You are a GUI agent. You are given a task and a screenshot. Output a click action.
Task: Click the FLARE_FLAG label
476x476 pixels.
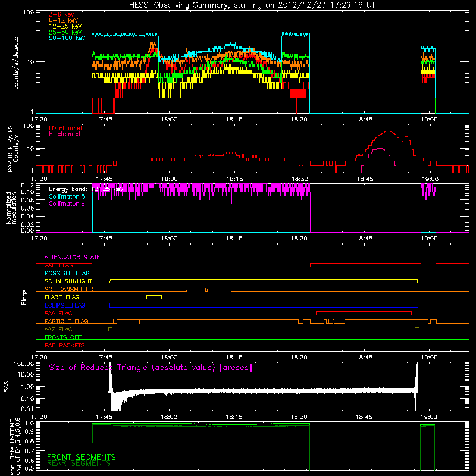[62, 297]
